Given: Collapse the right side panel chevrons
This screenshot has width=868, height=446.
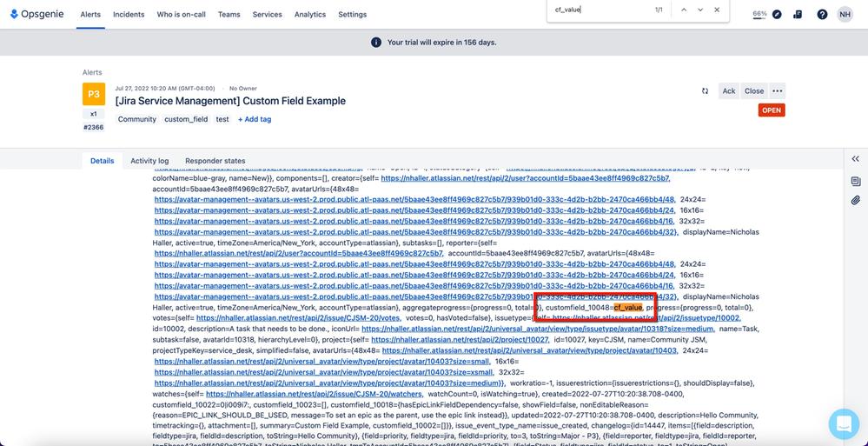Looking at the screenshot, I should click(x=855, y=159).
